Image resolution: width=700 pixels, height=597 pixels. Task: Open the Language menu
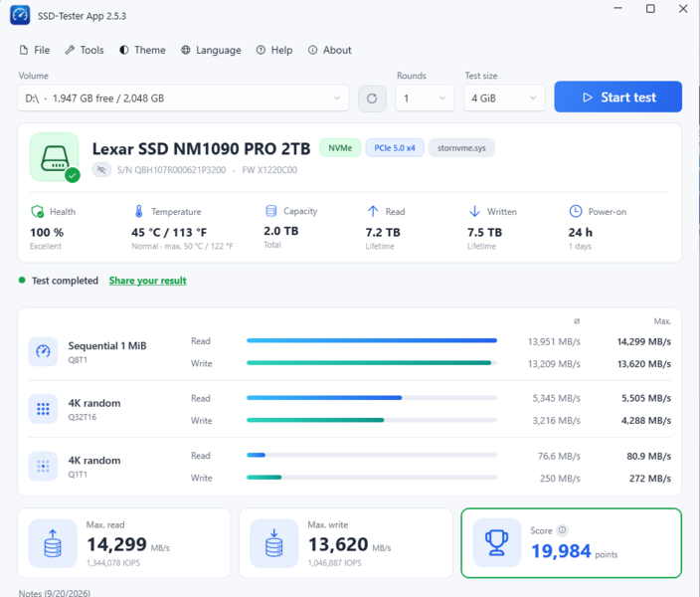[211, 50]
